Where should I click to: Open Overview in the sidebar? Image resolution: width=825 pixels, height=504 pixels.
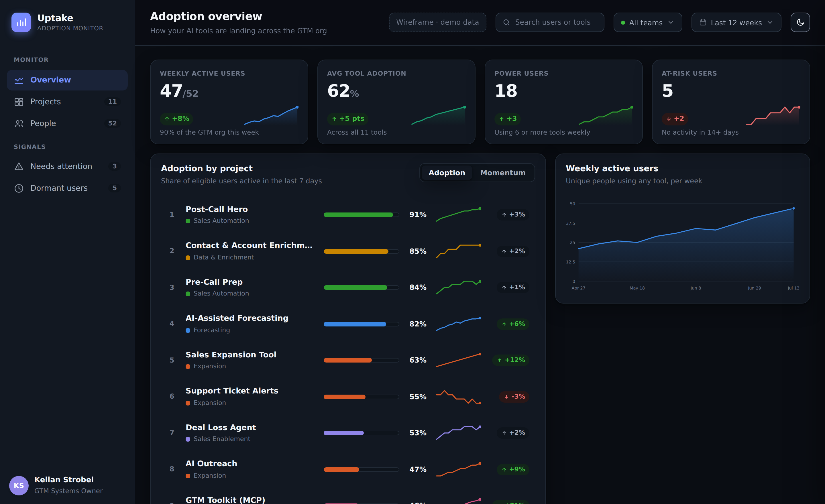pyautogui.click(x=67, y=80)
